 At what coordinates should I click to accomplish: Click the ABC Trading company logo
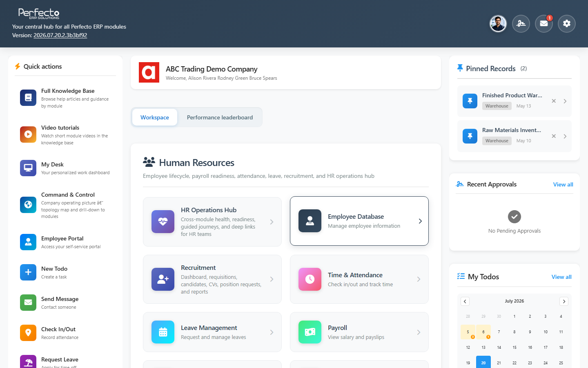(149, 72)
